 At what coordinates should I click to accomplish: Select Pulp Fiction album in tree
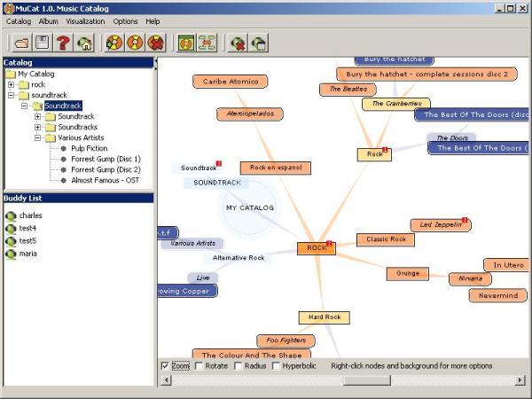90,148
